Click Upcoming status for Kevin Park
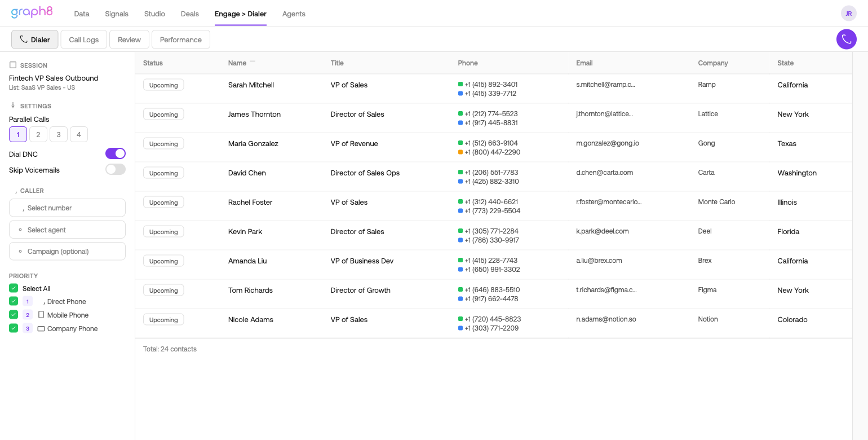The width and height of the screenshot is (868, 440). pos(163,232)
